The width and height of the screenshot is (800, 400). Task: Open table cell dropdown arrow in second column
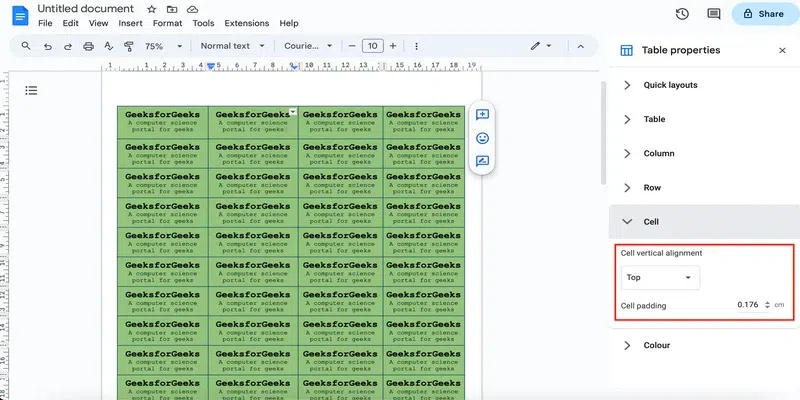click(293, 111)
